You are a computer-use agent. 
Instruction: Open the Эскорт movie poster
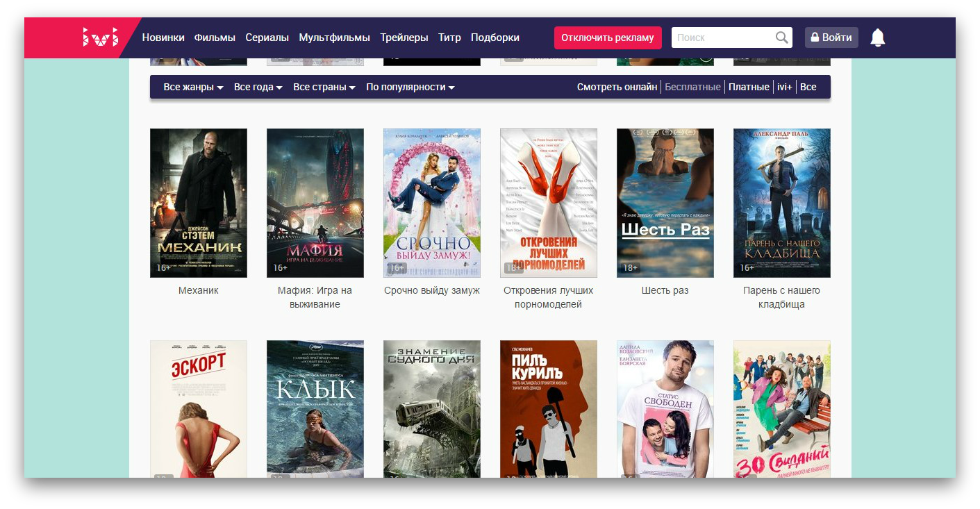(x=199, y=409)
